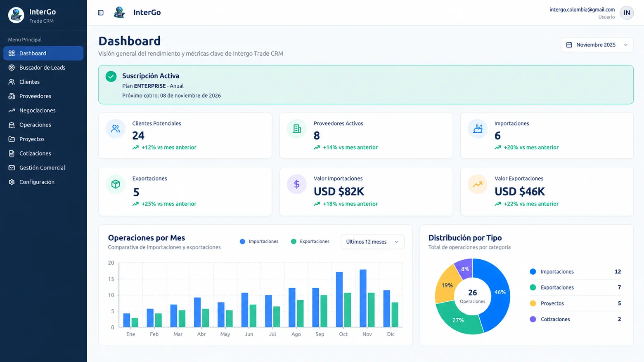Select the Importaciones row in distribution legend
This screenshot has height=362, width=644.
tap(575, 272)
